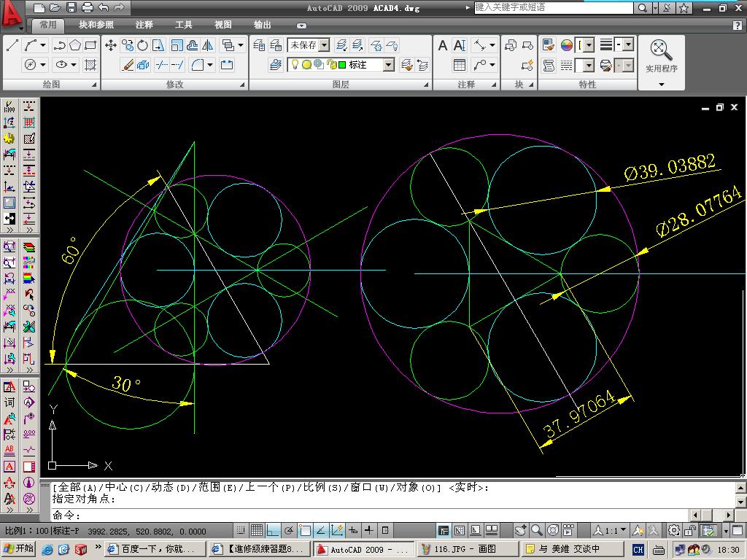This screenshot has height=560, width=747.
Task: Toggle Dynamic UCS in status bar
Action: pos(337,530)
